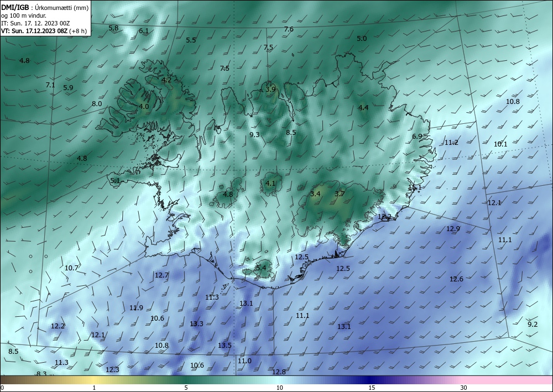Click the 12.9 value label
This screenshot has width=553, height=392.
click(453, 229)
